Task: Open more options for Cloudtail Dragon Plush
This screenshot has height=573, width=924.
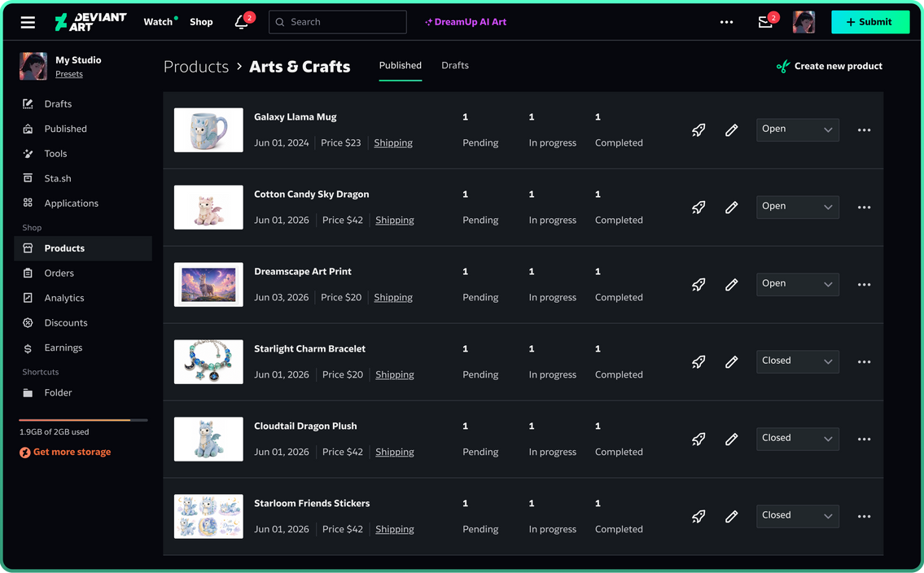Action: click(864, 439)
